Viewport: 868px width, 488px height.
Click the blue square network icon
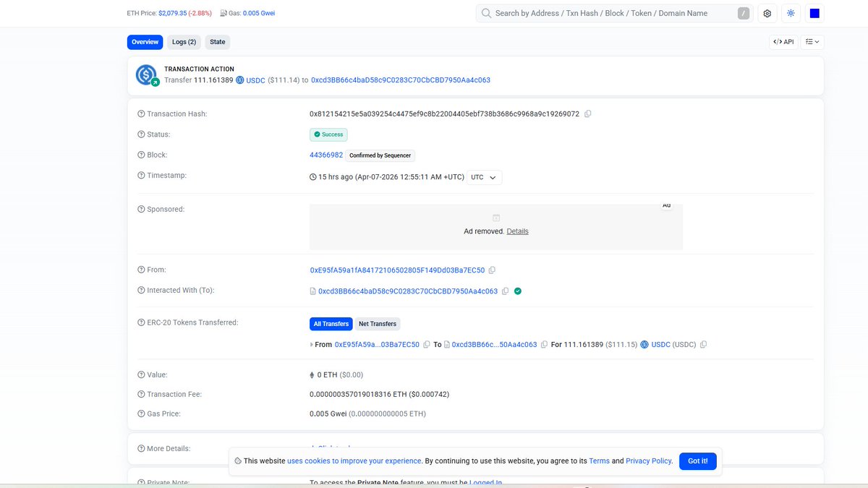tap(814, 13)
